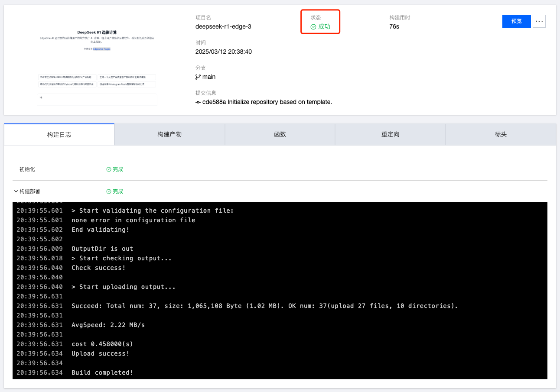The image size is (560, 392).
Task: Click the highlighted EdgeOne Pages link in thumbnail
Action: [101, 49]
